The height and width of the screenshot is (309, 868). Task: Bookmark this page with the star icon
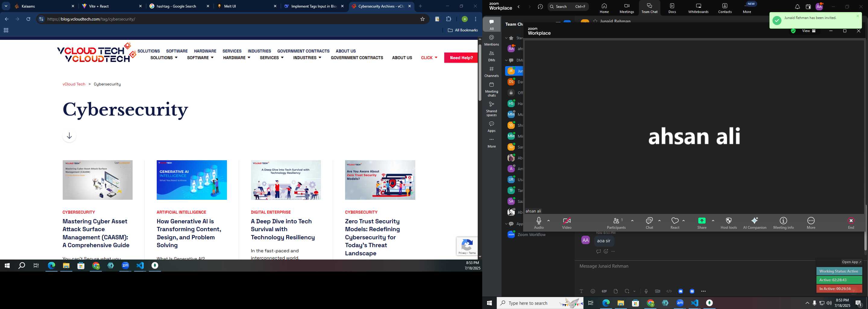tap(423, 19)
